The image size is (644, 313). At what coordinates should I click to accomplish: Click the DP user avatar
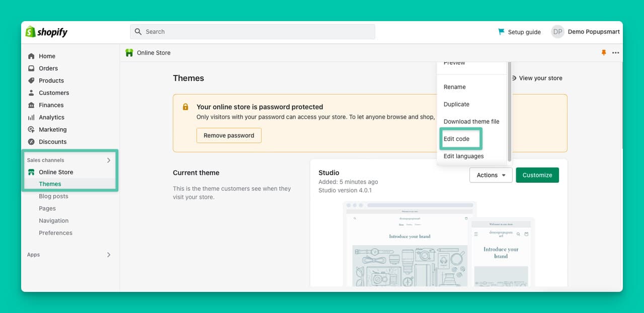coord(557,32)
